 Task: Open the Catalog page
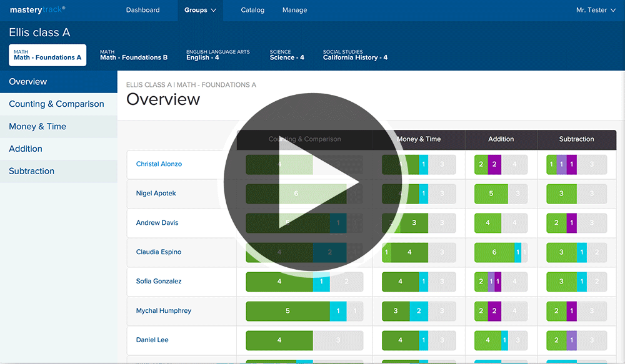point(252,10)
